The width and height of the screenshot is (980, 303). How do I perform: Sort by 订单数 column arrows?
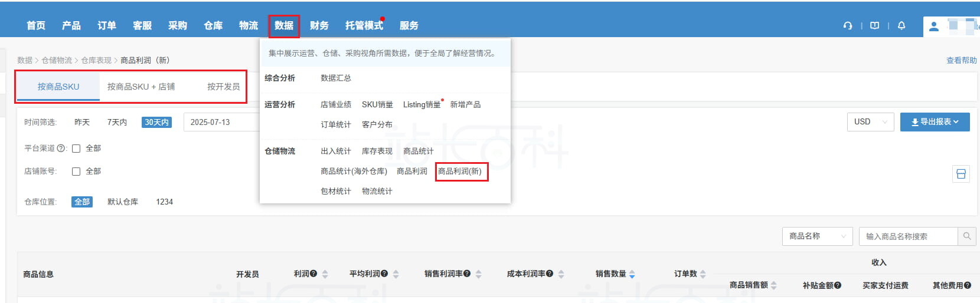click(x=703, y=274)
